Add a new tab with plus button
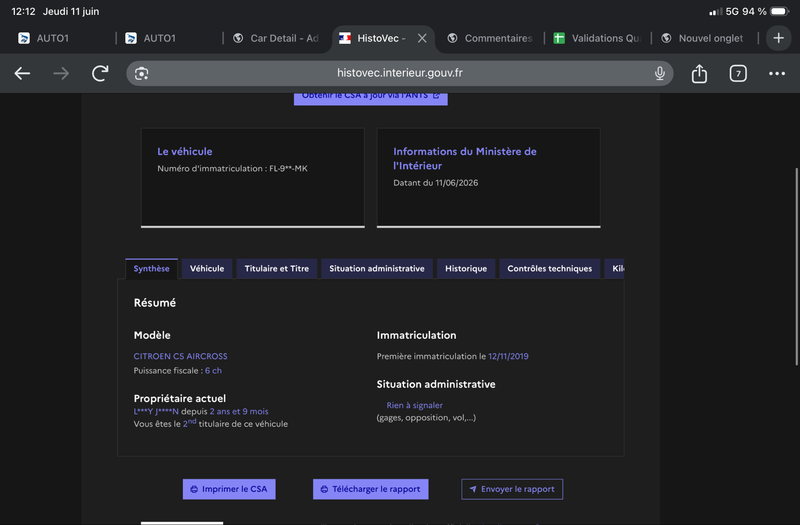This screenshot has height=525, width=800. [779, 38]
